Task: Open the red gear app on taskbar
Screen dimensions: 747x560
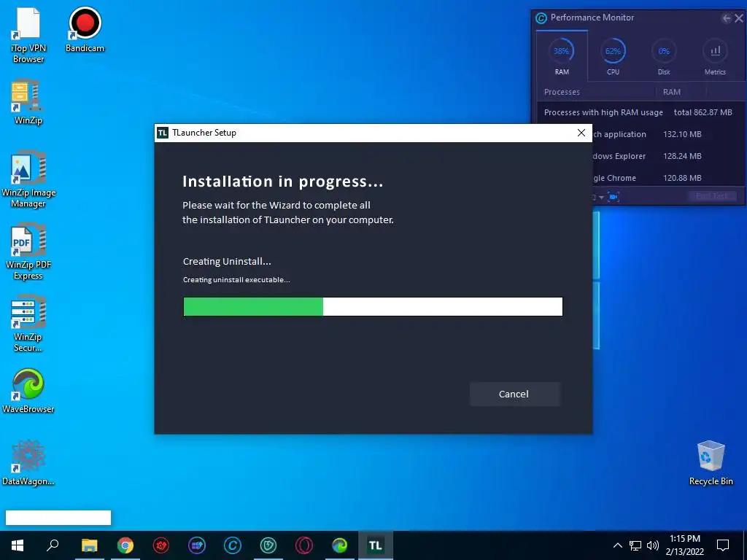Action: pyautogui.click(x=161, y=545)
